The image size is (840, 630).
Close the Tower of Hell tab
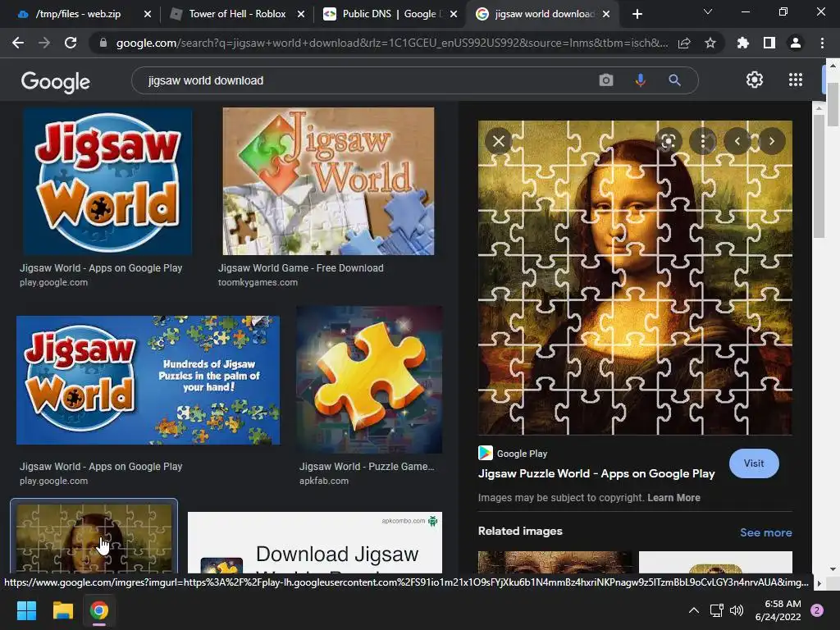click(301, 14)
